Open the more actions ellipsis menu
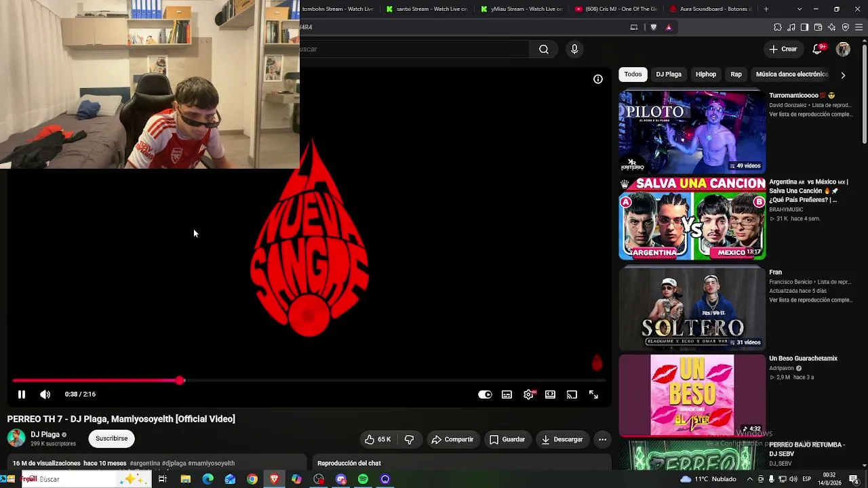This screenshot has width=868, height=488. (602, 439)
